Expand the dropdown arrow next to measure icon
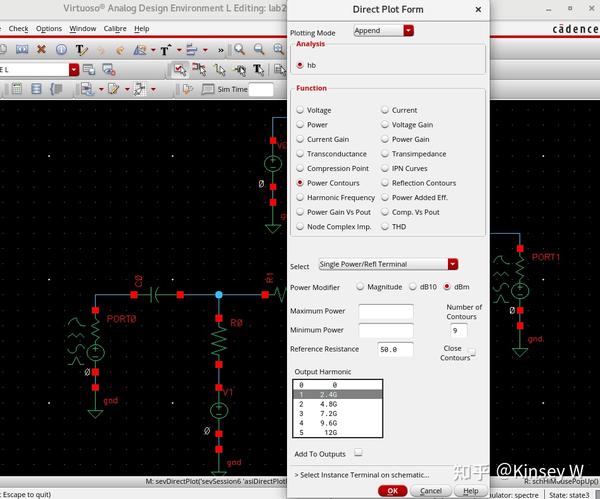Viewport: 600px width, 499px height. point(153,50)
